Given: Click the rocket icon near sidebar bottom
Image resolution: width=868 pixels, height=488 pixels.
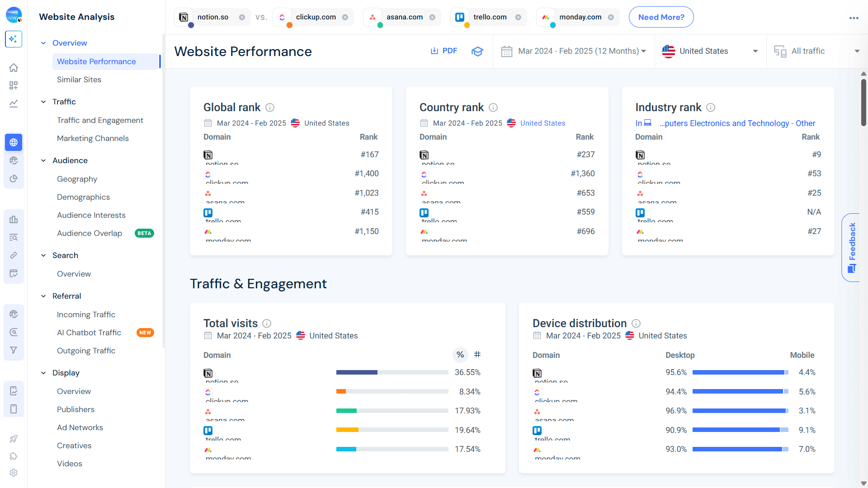Looking at the screenshot, I should point(14,439).
